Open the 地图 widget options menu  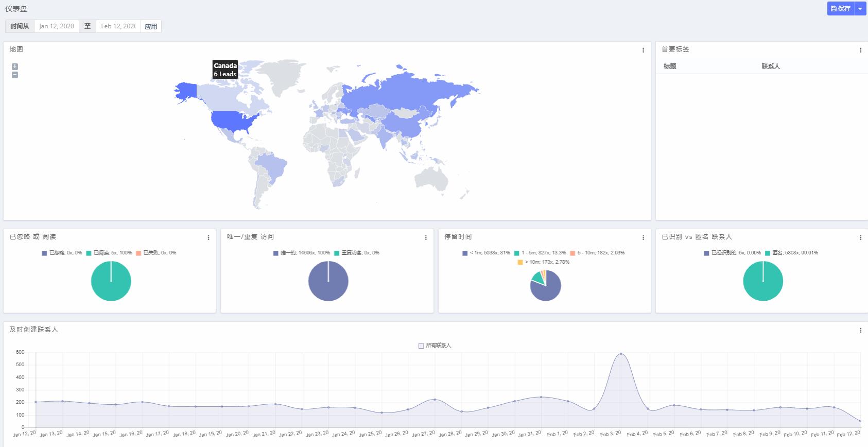(643, 50)
